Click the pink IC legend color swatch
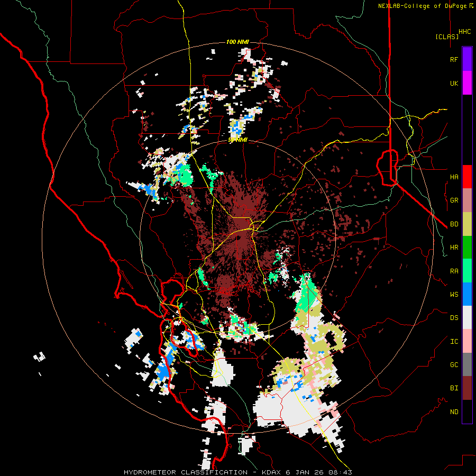This screenshot has height=476, width=476. pos(467,341)
